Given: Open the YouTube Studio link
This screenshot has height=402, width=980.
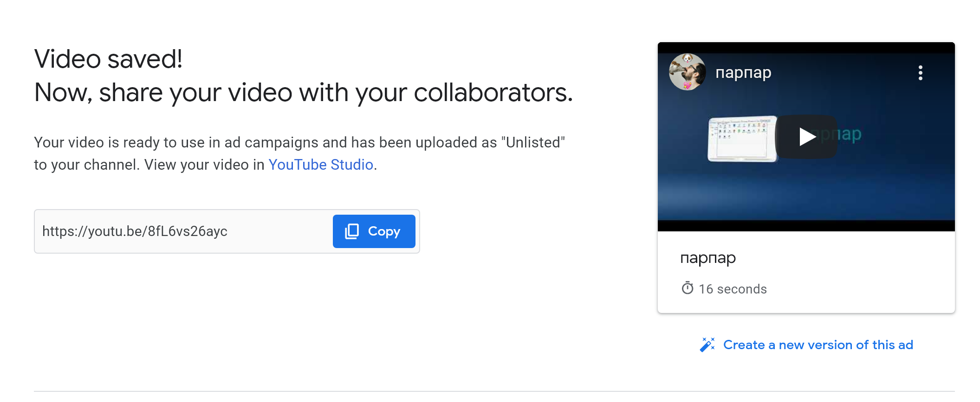Looking at the screenshot, I should coord(321,165).
